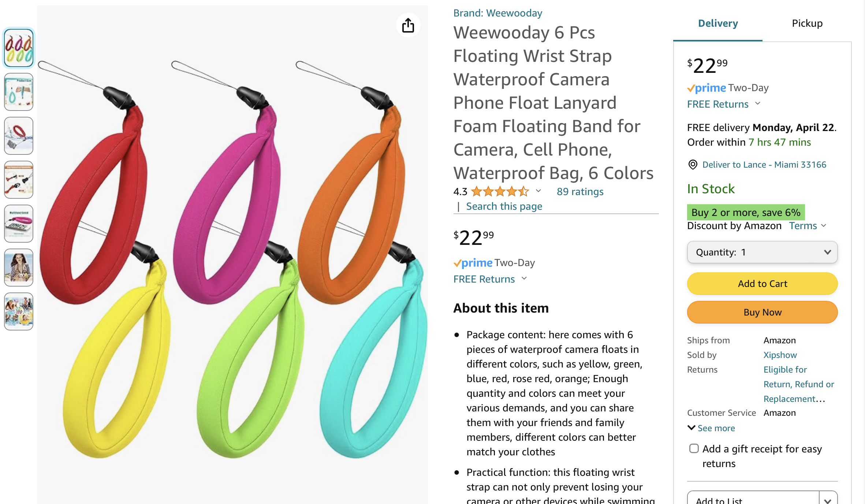Click the prime logo below the main price

click(x=473, y=263)
